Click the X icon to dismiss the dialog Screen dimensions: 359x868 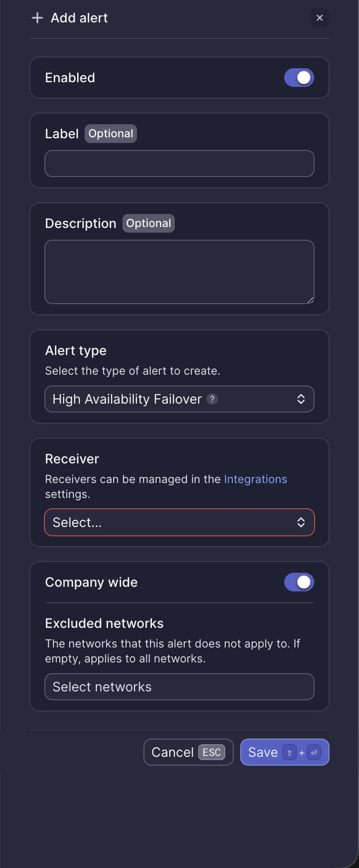coord(320,18)
